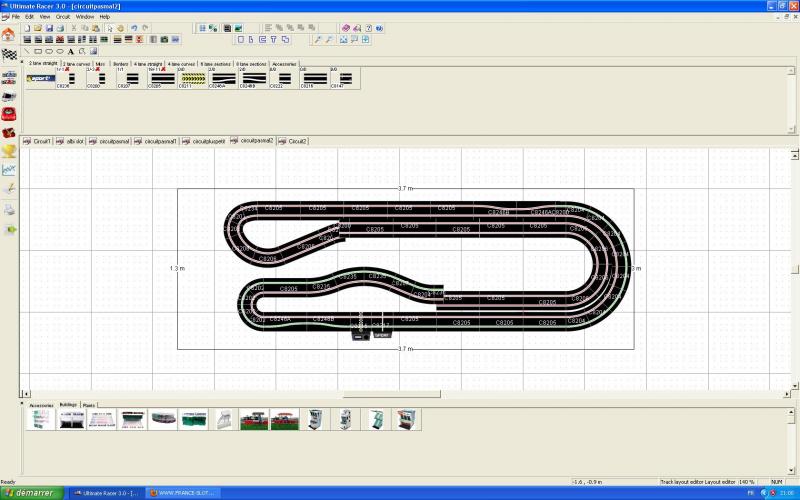800x500 pixels.
Task: Switch to the Plants tab in bottom panel
Action: [x=89, y=405]
